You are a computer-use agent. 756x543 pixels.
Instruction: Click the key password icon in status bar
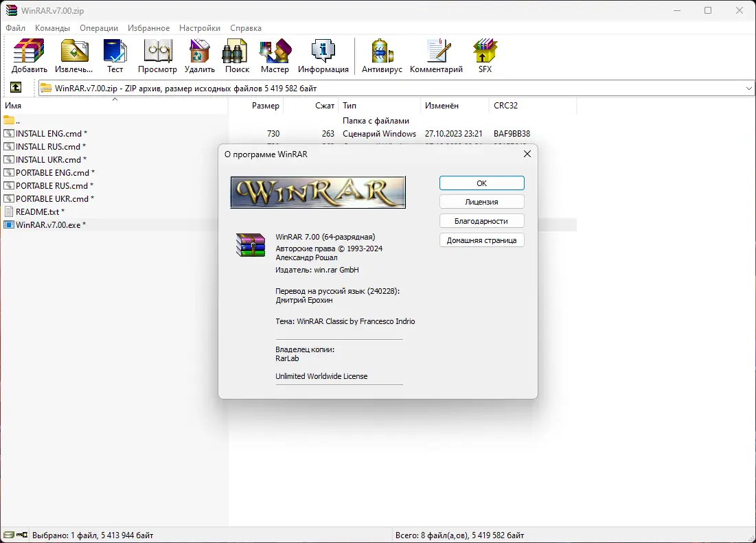pos(22,535)
